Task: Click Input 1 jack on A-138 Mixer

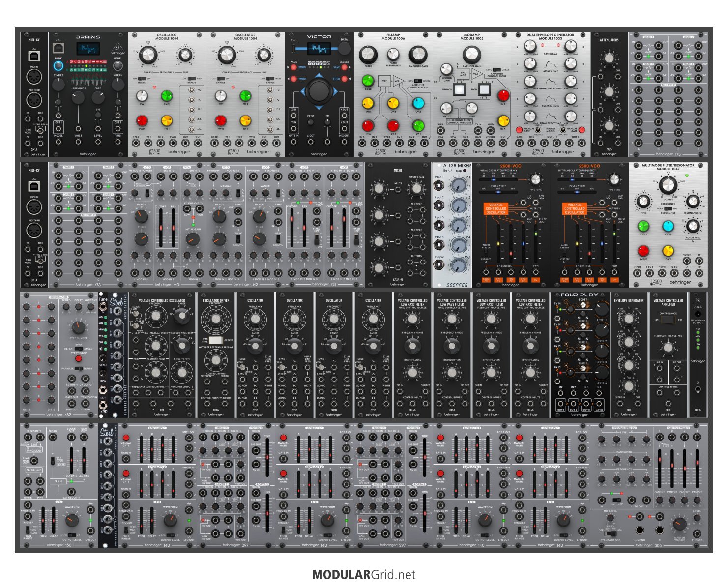Action: pyautogui.click(x=439, y=185)
